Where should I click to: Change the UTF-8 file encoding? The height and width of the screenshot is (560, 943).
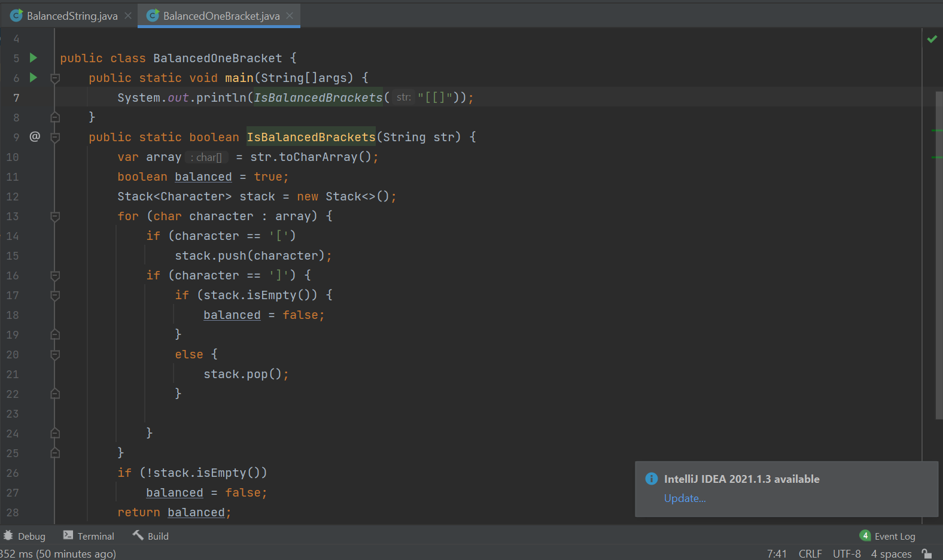pos(846,553)
